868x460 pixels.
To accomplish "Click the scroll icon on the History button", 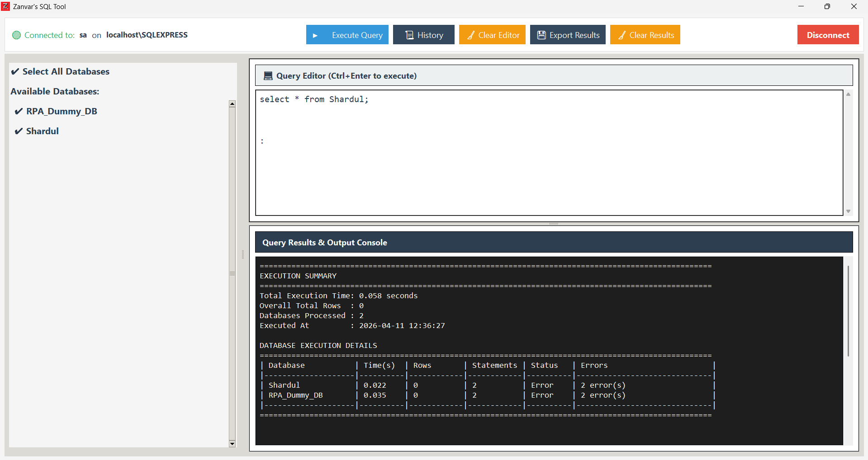I will 409,35.
